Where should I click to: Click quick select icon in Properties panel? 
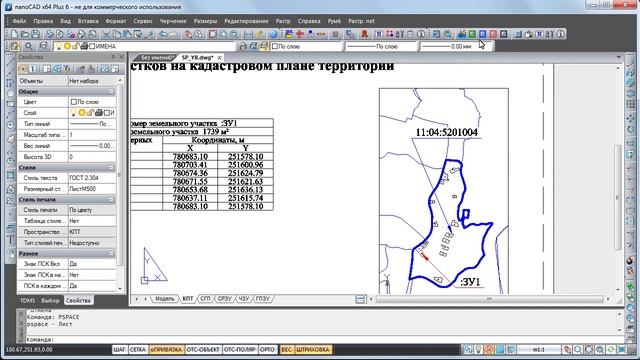(x=68, y=69)
